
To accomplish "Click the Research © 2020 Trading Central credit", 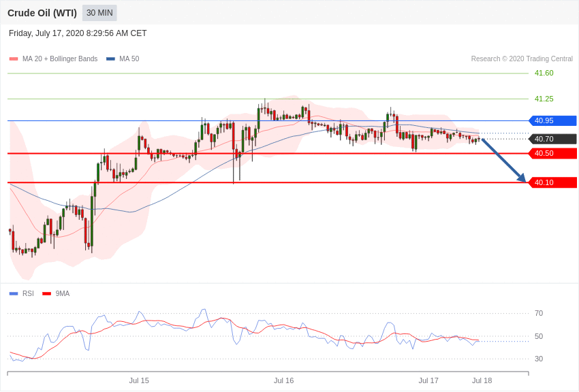I will click(522, 59).
